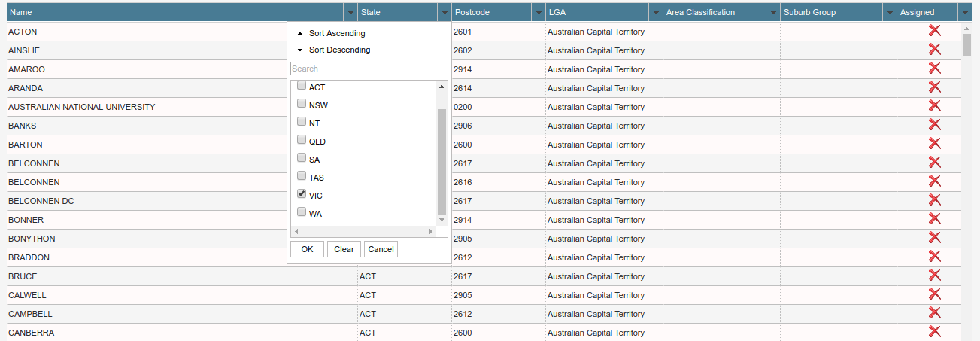Click the red X in AMAROO row
Screen dimensions: 980x341
click(x=934, y=69)
